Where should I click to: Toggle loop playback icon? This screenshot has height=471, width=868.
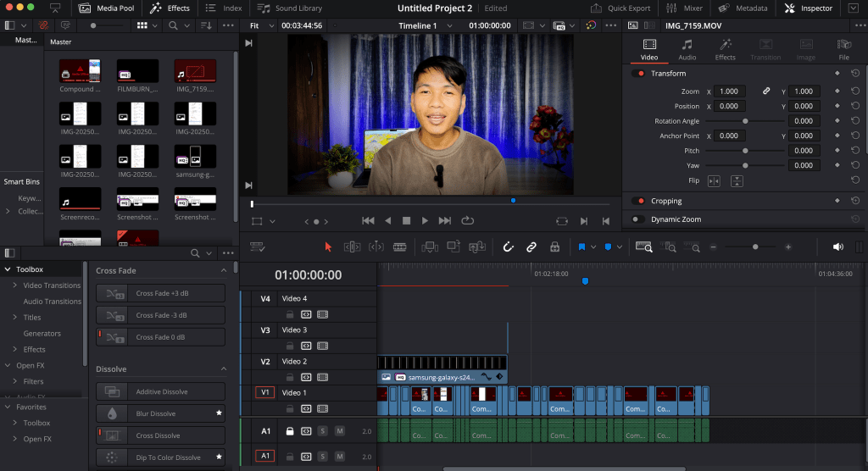tap(467, 220)
